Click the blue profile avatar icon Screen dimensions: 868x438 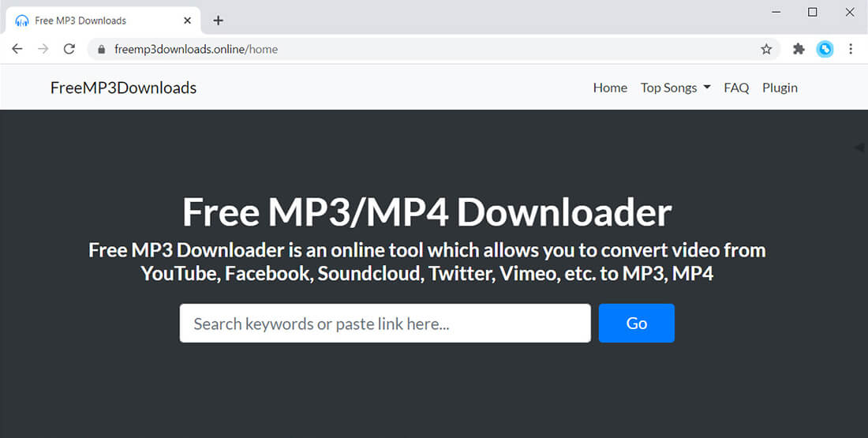click(x=825, y=49)
